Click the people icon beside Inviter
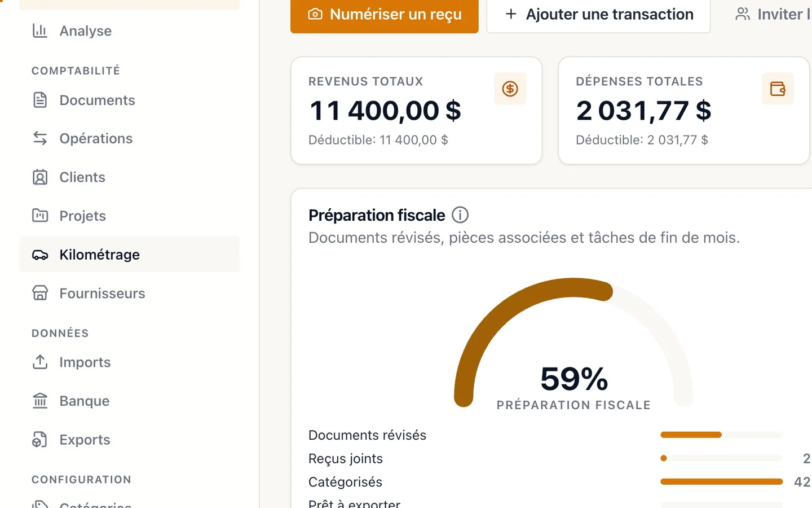 pyautogui.click(x=743, y=14)
